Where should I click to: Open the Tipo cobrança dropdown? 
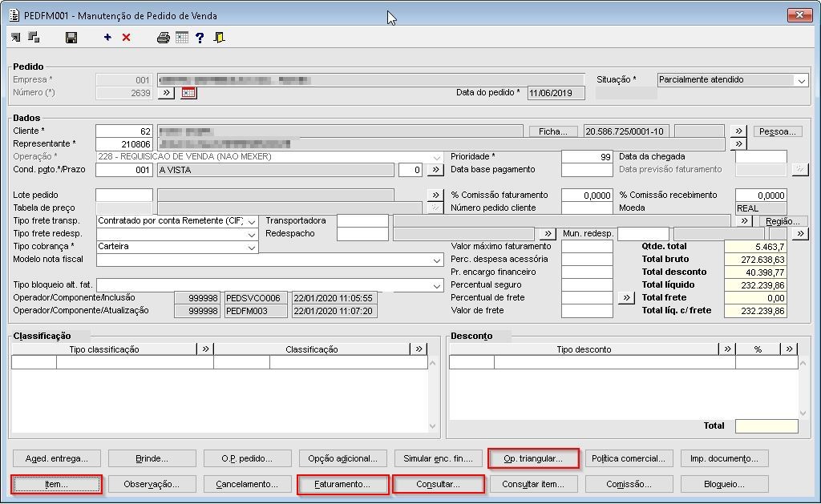(252, 247)
